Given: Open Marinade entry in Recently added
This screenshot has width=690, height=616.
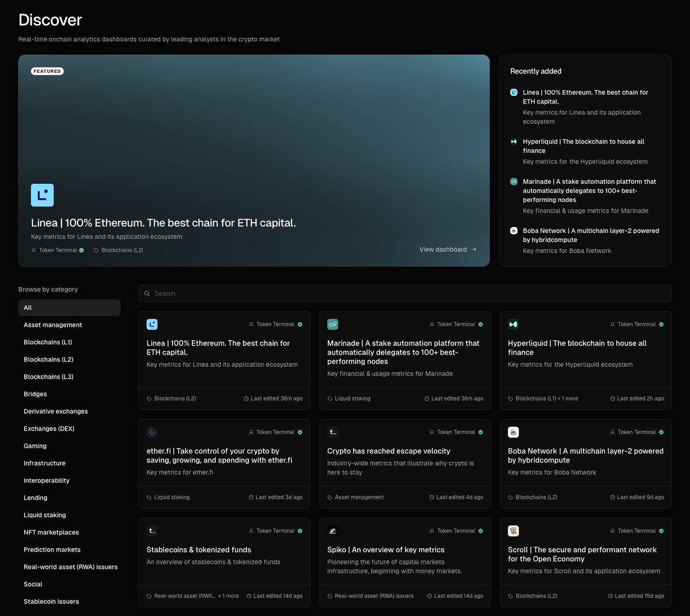Looking at the screenshot, I should tap(585, 196).
